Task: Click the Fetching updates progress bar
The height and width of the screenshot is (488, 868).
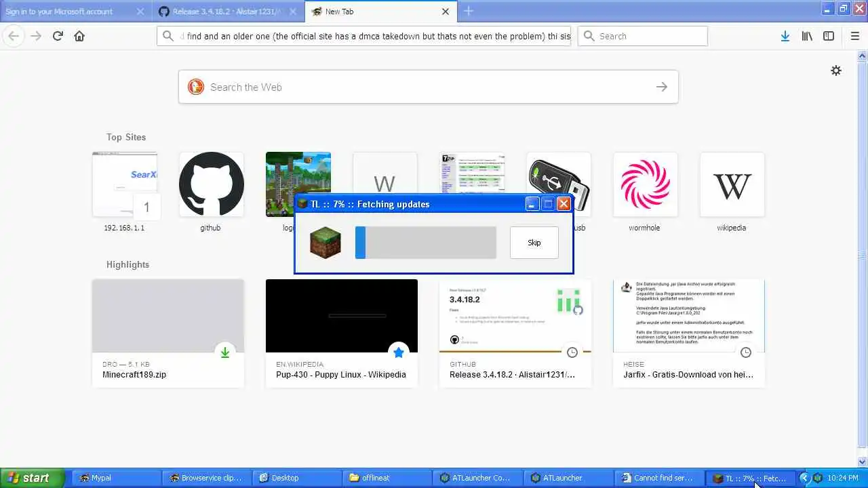Action: pos(426,243)
